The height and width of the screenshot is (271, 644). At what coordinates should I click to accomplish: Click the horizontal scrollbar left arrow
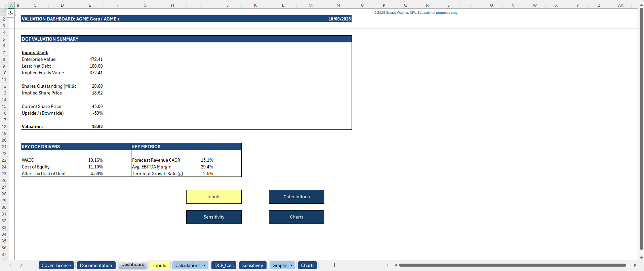click(x=396, y=265)
